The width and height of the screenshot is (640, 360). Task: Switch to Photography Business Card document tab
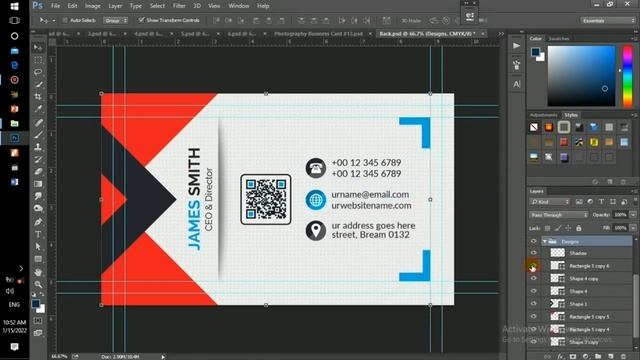click(x=318, y=34)
